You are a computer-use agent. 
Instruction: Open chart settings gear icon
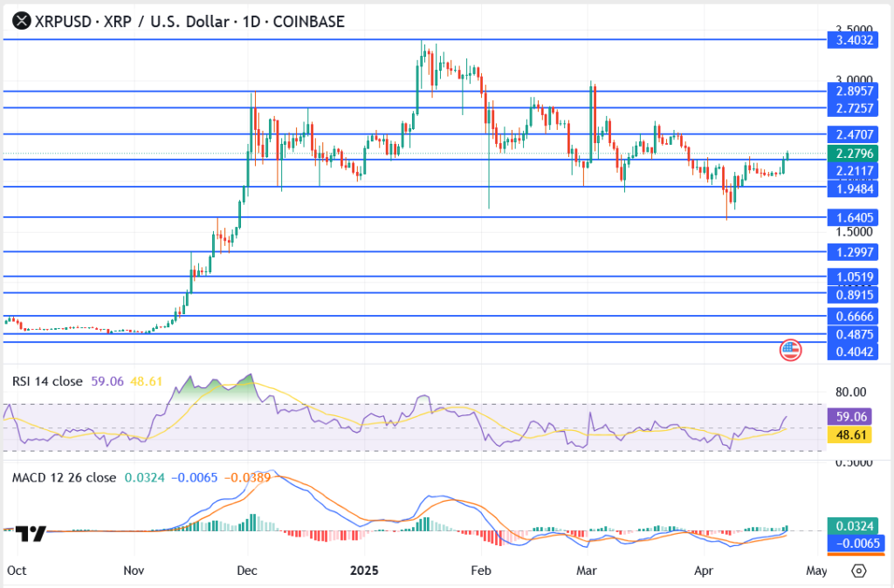click(859, 571)
